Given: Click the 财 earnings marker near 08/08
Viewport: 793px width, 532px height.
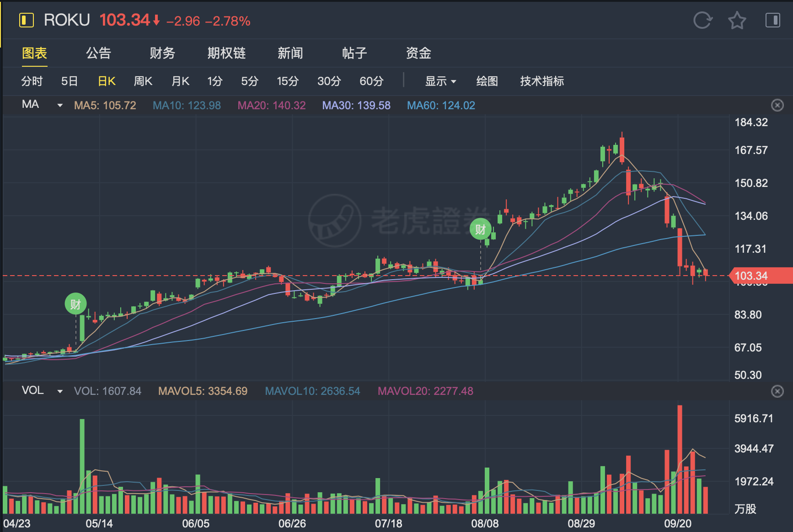Looking at the screenshot, I should click(x=481, y=229).
